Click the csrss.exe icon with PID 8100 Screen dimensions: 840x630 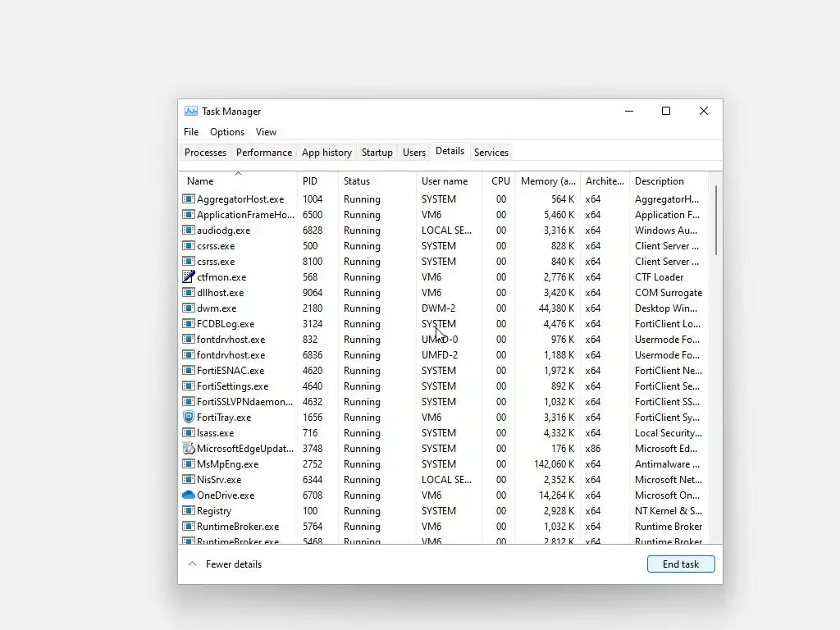189,261
